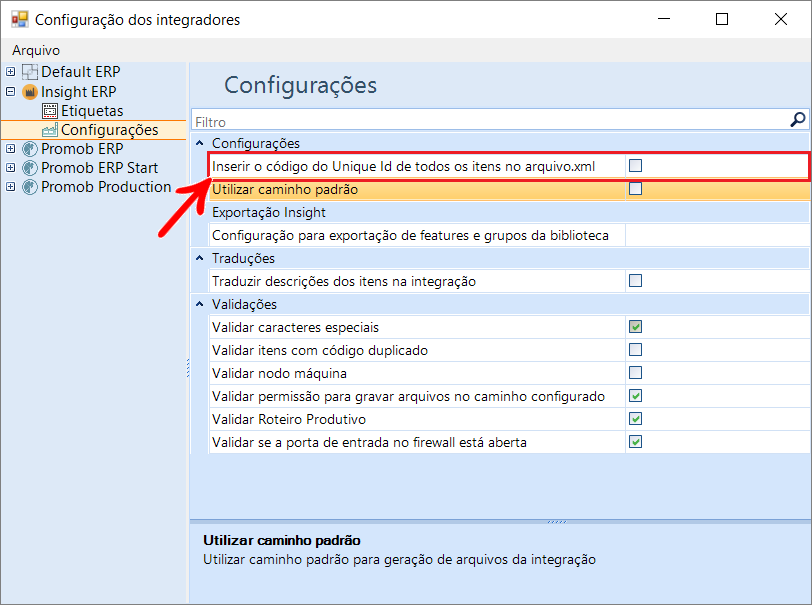Click the Configurações tree node icon
Viewport: 812px width, 605px height.
(x=50, y=130)
